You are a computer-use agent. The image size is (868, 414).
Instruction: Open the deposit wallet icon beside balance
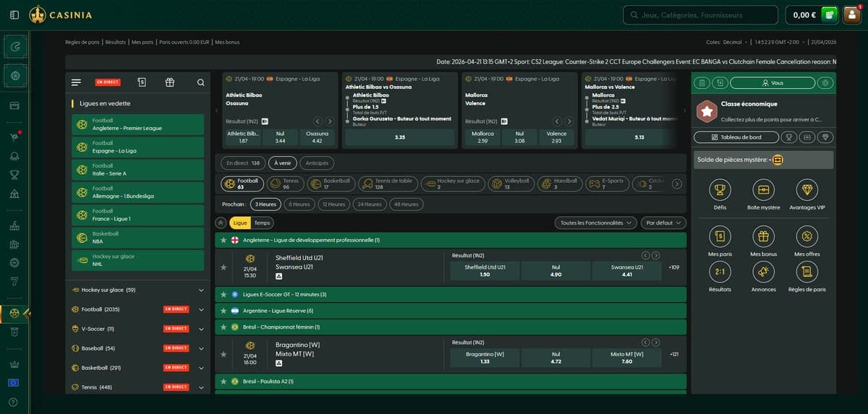(x=829, y=15)
